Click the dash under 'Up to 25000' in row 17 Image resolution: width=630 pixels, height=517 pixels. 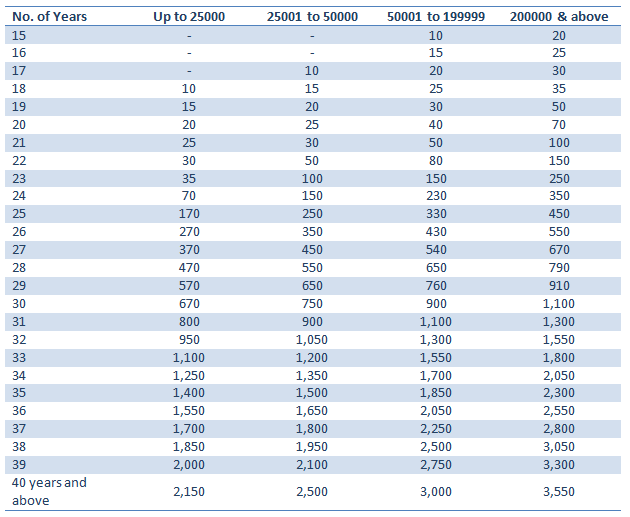click(188, 71)
